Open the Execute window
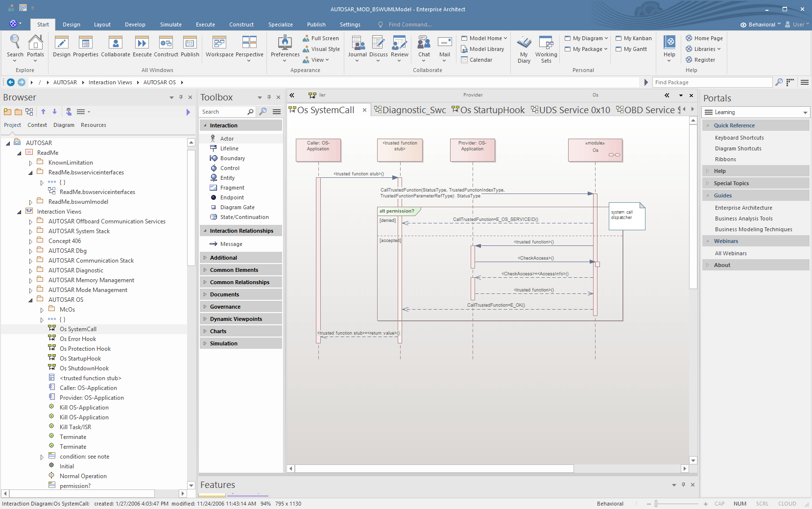The image size is (812, 509). [x=142, y=47]
